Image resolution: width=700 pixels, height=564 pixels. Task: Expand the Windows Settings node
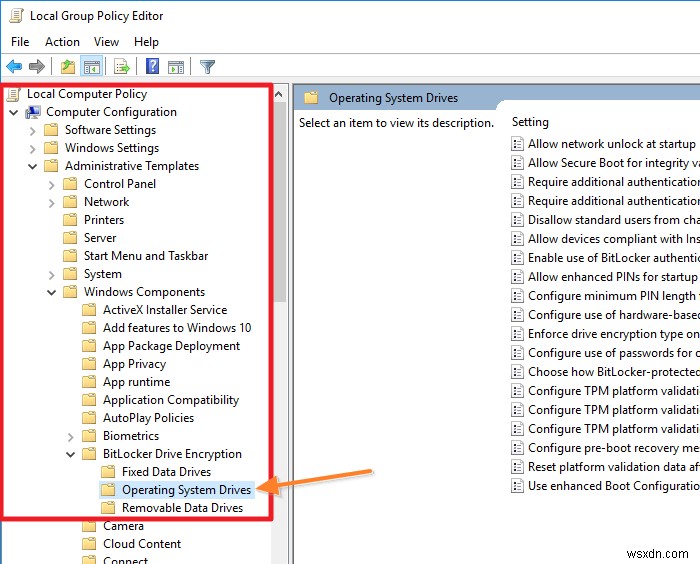point(32,149)
